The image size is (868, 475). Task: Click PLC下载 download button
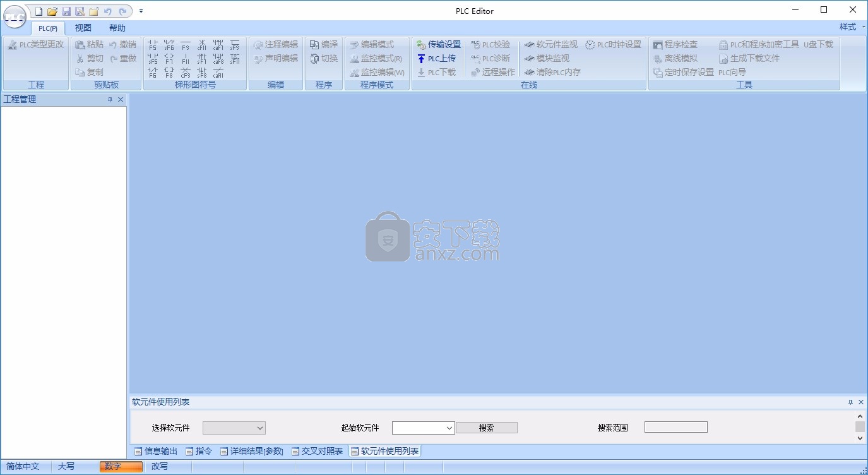(436, 72)
